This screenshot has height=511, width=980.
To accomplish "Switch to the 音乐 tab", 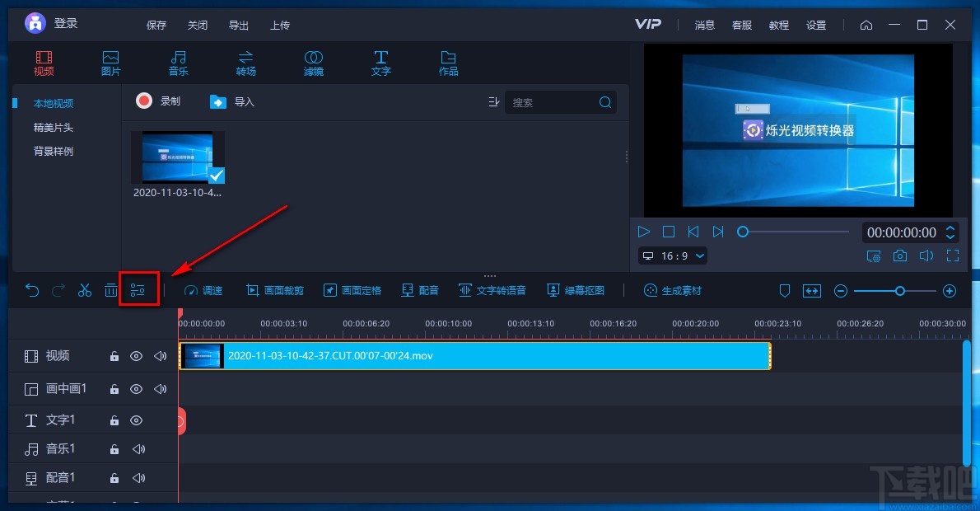I will tap(178, 63).
